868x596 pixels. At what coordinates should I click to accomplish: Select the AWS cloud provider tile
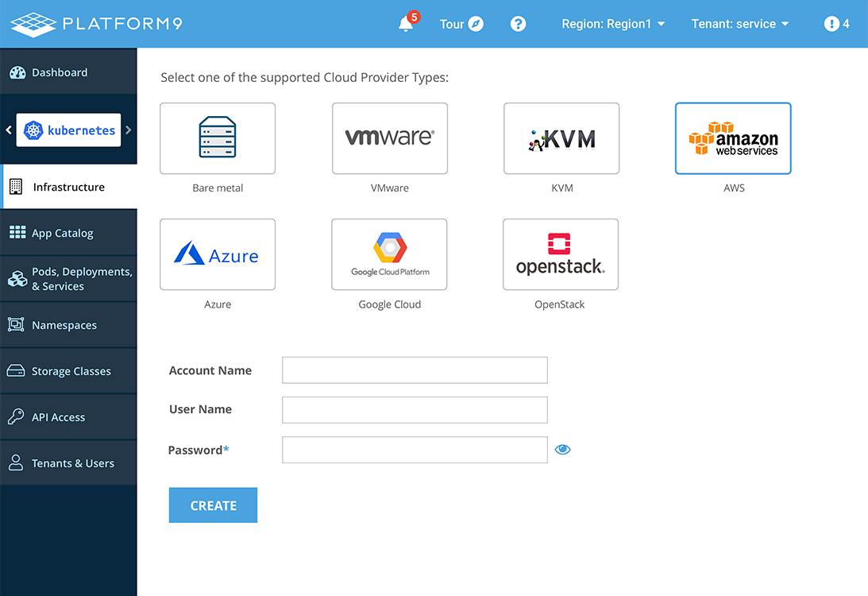coord(732,137)
